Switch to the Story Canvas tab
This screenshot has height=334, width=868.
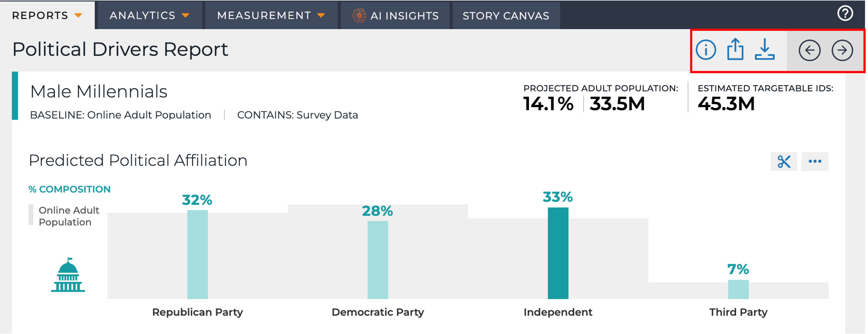(x=506, y=15)
